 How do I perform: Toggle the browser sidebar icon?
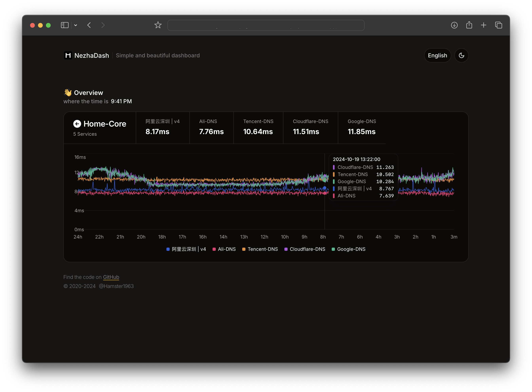65,25
